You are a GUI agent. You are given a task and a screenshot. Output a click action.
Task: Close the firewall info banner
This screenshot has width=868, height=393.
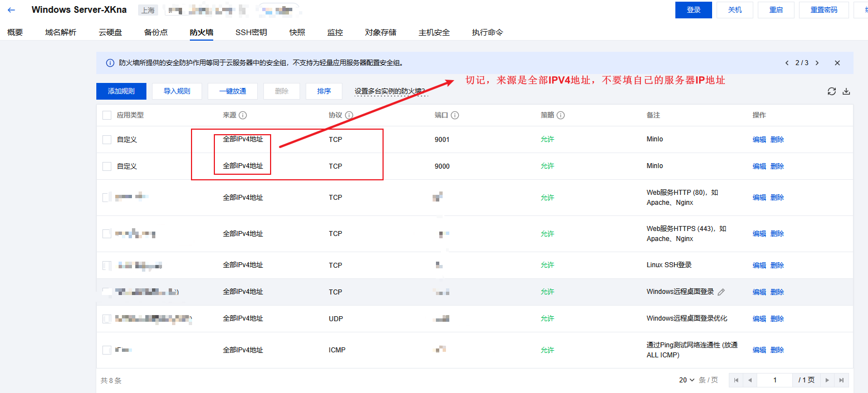[837, 63]
